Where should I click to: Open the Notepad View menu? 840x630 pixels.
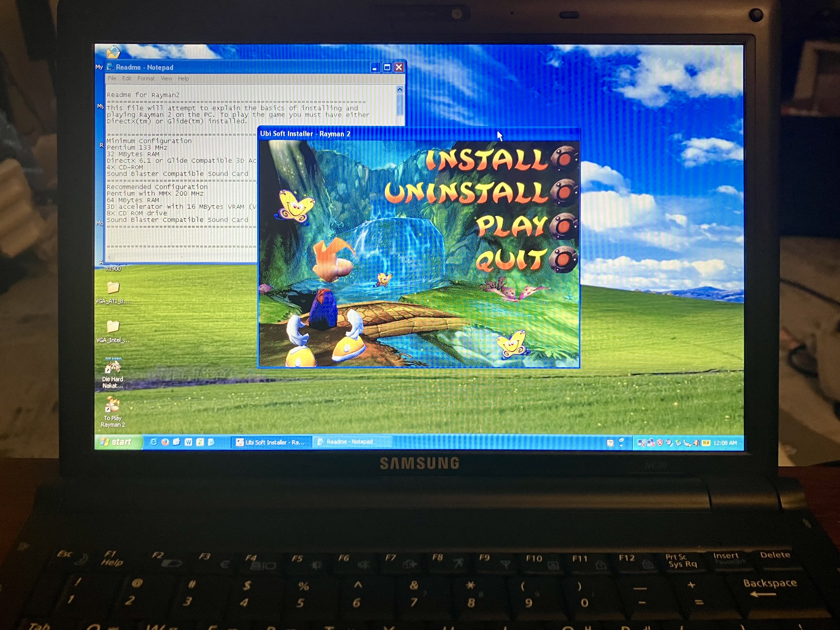[166, 78]
